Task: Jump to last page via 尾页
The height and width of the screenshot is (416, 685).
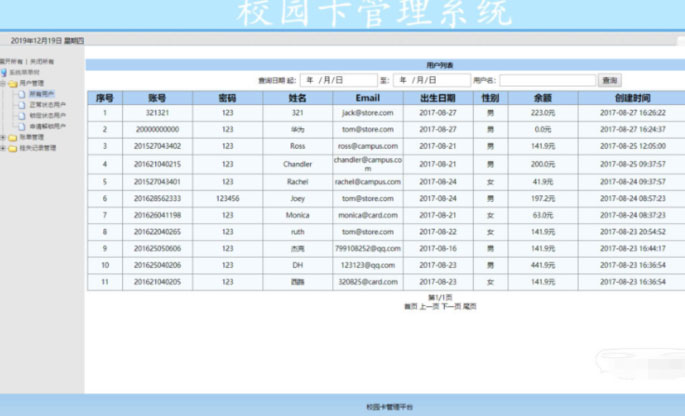Action: (x=470, y=306)
